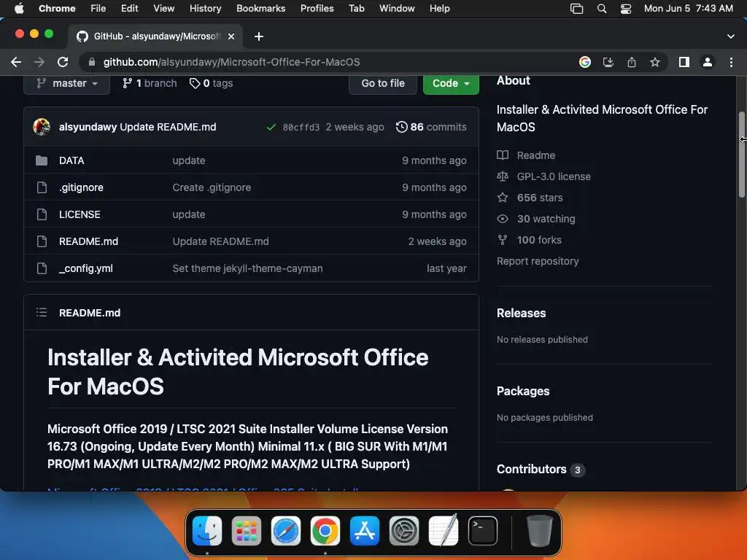Open the Releases heading link

(521, 313)
